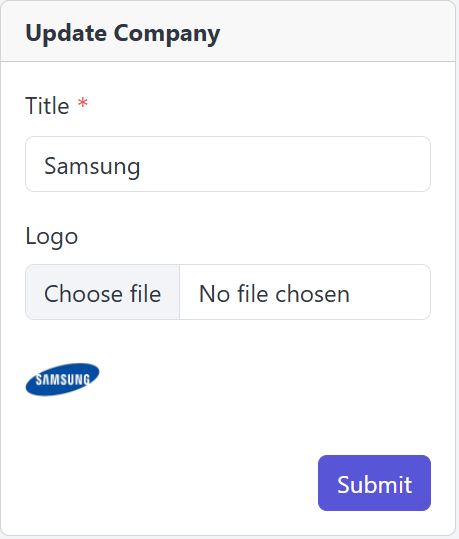Screen dimensions: 459x539
Task: Click white SAMSUNG lettering inside the logo
Action: click(63, 380)
